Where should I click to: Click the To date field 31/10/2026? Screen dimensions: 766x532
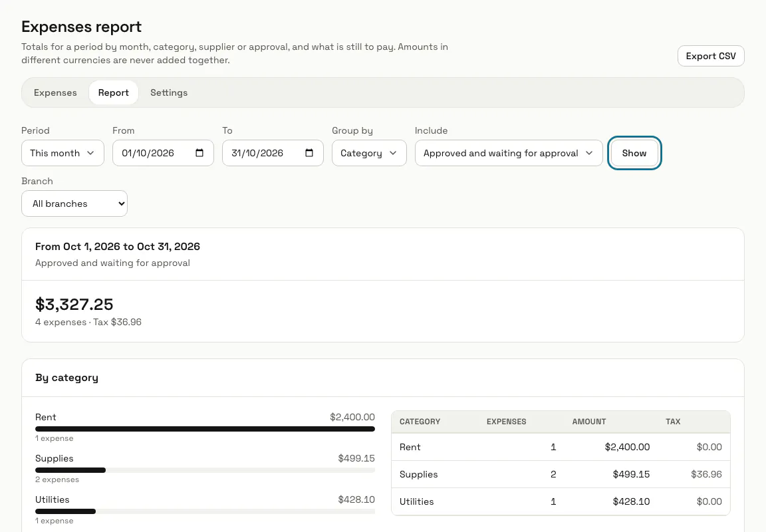[273, 153]
